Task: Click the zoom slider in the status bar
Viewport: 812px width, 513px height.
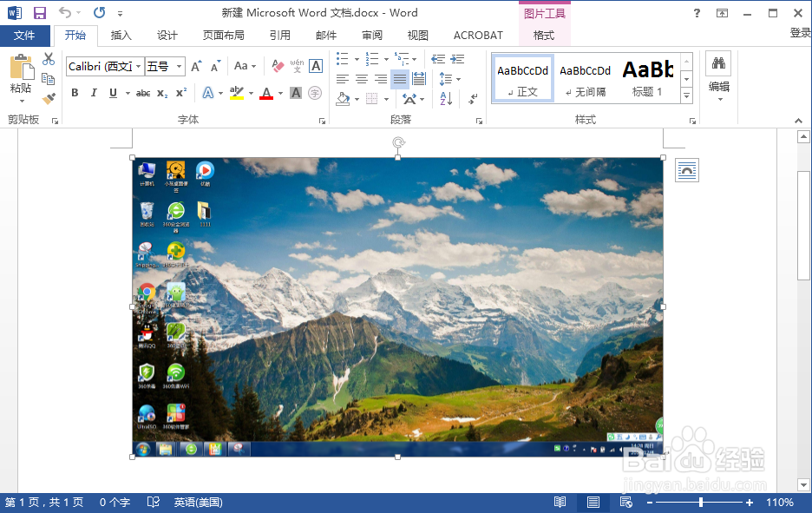Action: 701,503
